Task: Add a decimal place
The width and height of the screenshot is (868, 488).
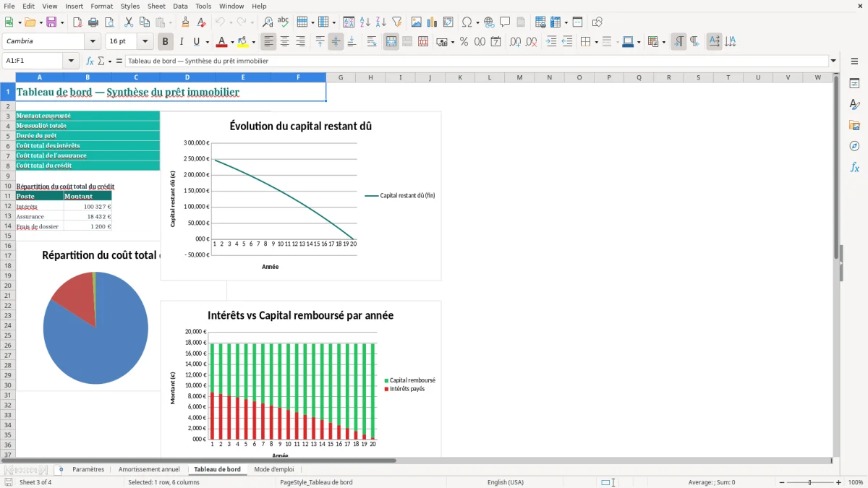Action: tap(515, 42)
